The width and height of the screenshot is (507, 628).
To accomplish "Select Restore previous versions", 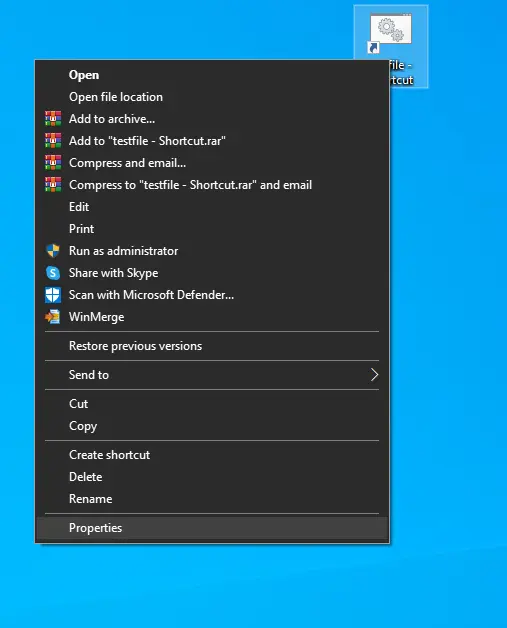I will 212,346.
